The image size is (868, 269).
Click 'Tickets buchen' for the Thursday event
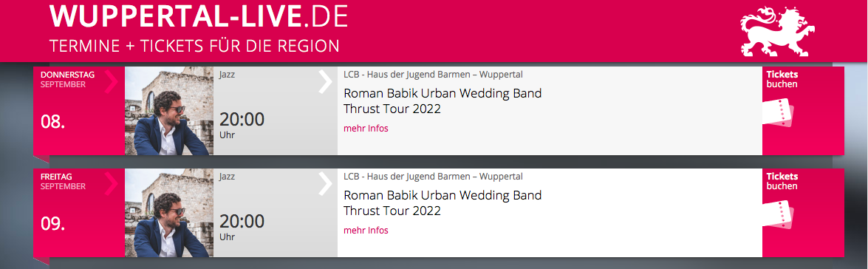[782, 79]
